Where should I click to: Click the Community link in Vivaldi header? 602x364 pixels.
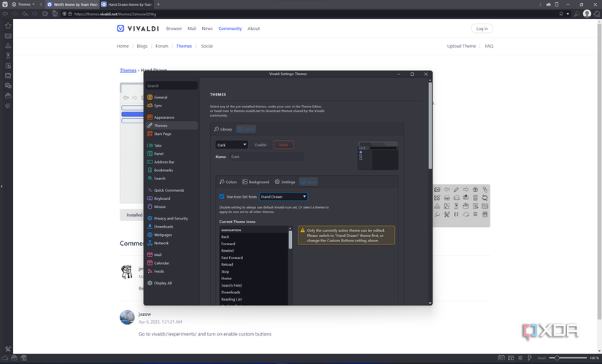pos(230,28)
